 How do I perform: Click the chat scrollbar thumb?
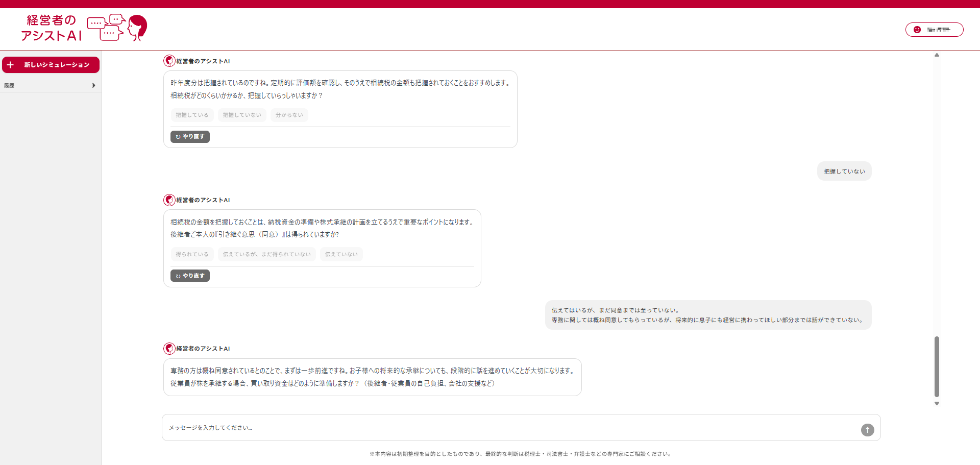pyautogui.click(x=937, y=366)
